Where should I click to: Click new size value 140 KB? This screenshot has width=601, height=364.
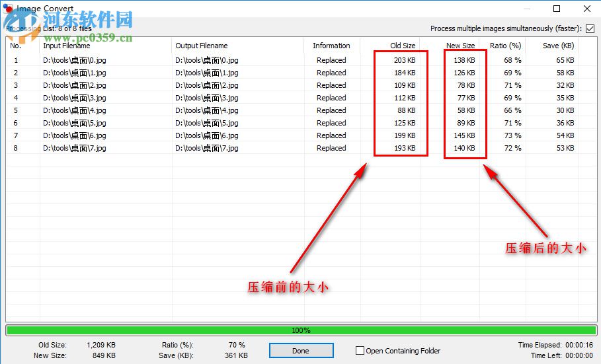tap(465, 148)
